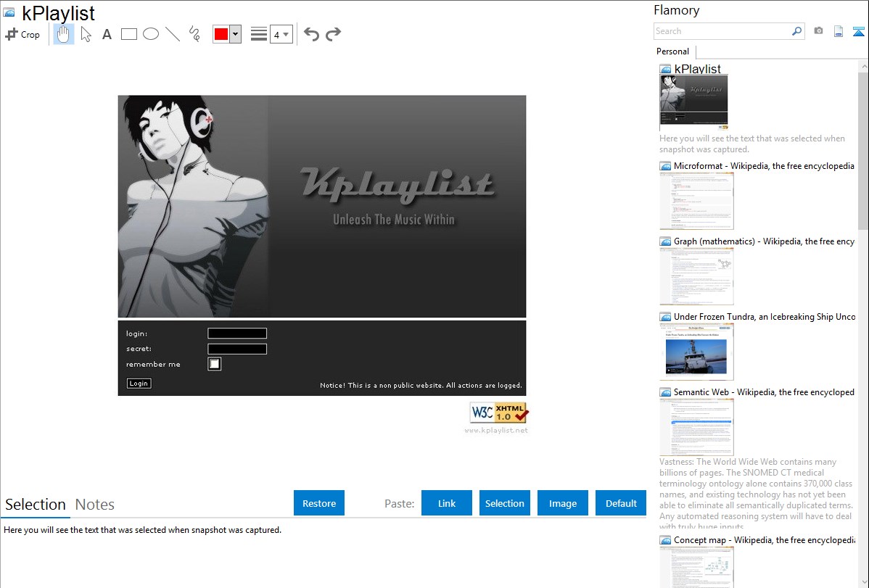Image resolution: width=869 pixels, height=588 pixels.
Task: Click the kPlaylist window title icon
Action: [x=9, y=13]
